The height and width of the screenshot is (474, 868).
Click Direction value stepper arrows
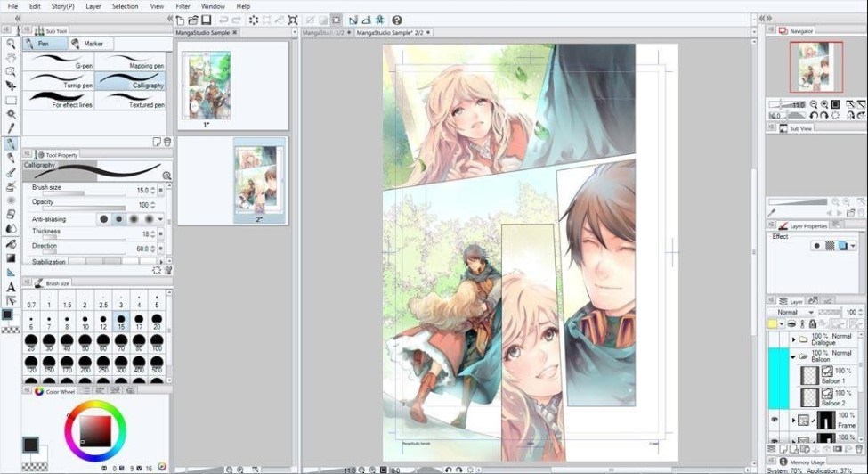[153, 249]
